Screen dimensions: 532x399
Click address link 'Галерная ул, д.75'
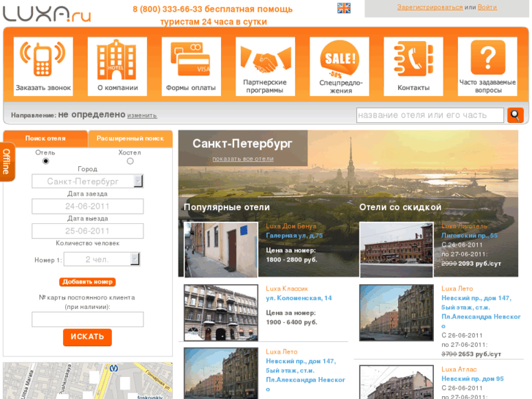[x=294, y=235]
